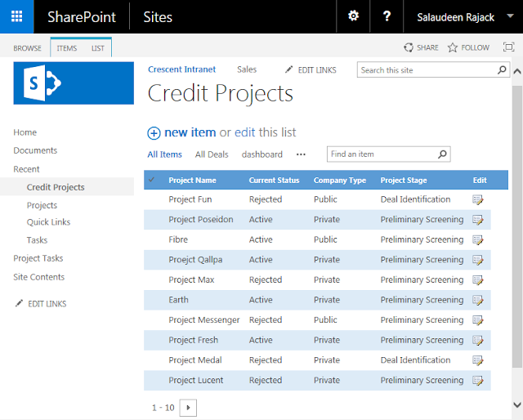
Task: Switch to All Deals view
Action: pyautogui.click(x=212, y=154)
